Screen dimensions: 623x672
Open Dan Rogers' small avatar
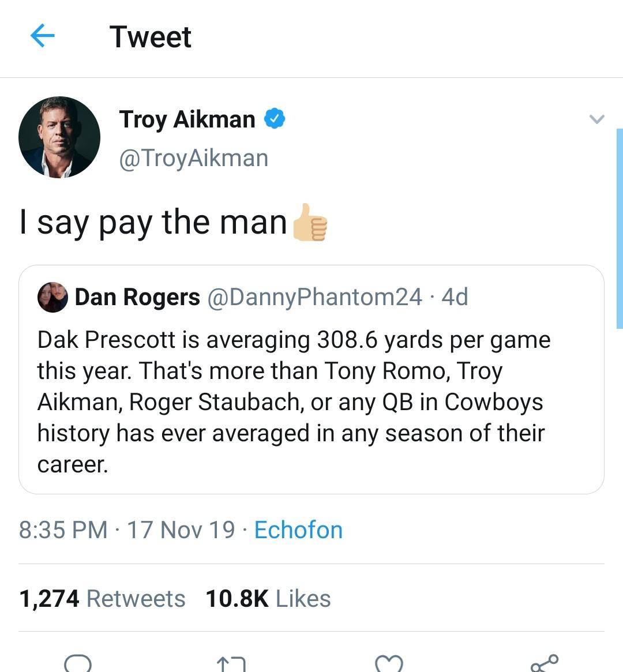click(52, 297)
